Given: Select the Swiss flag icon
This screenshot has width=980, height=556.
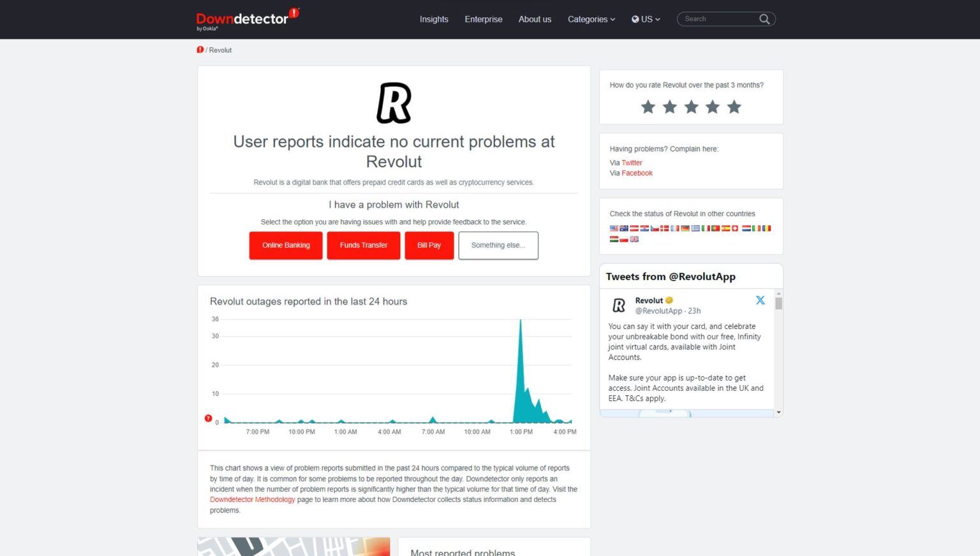Looking at the screenshot, I should coord(734,228).
